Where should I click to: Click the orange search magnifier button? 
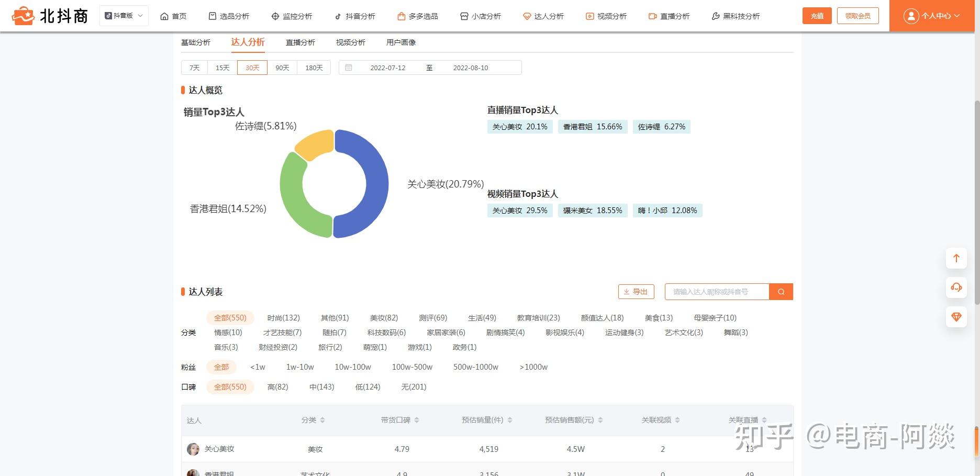click(781, 292)
